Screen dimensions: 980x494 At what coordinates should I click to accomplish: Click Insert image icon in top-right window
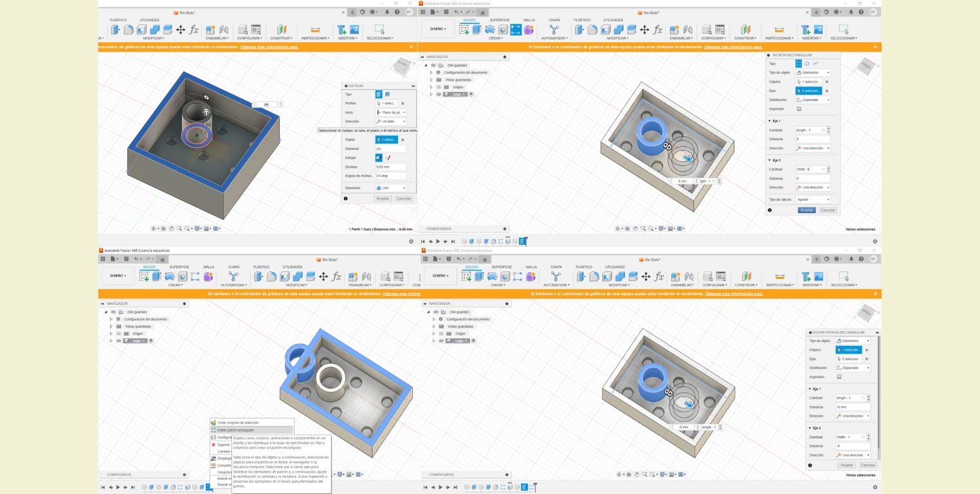coord(819,30)
